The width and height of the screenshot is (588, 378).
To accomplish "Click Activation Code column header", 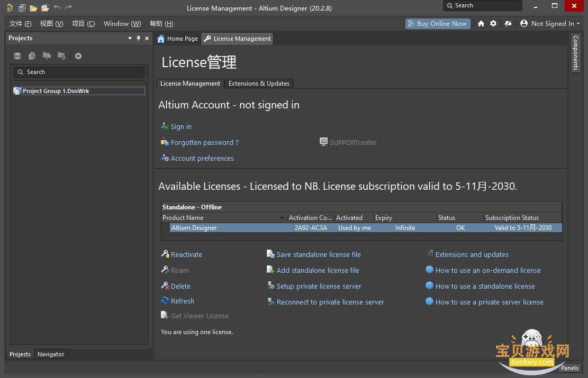I will (311, 218).
